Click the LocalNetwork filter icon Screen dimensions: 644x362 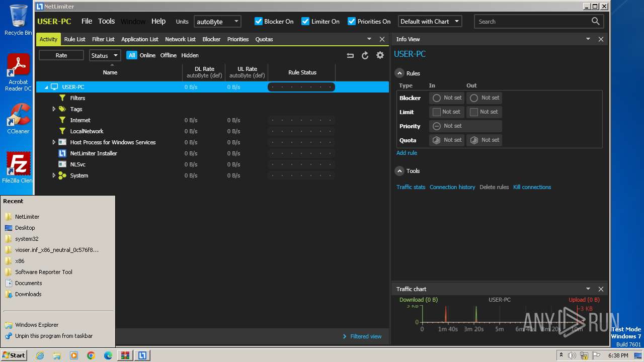point(62,131)
